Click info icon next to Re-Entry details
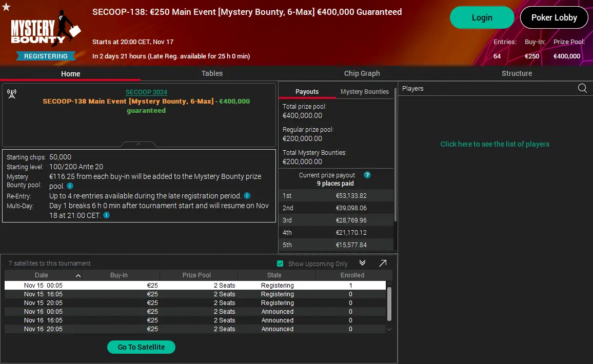This screenshot has width=593, height=364. [247, 196]
